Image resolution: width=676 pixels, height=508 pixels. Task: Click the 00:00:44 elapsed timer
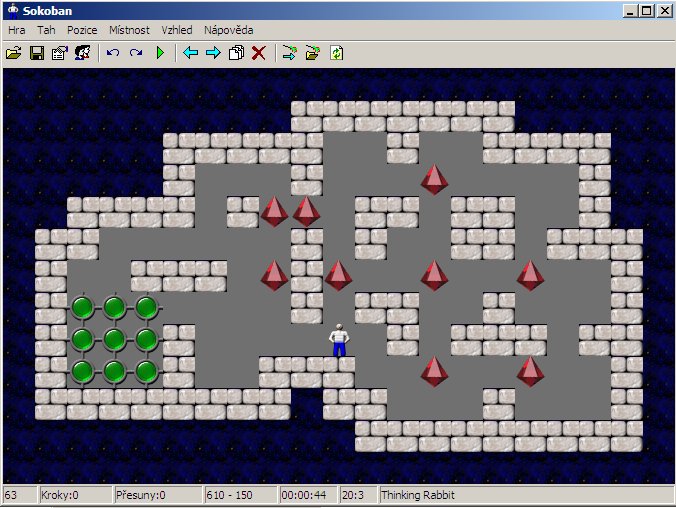coord(308,495)
